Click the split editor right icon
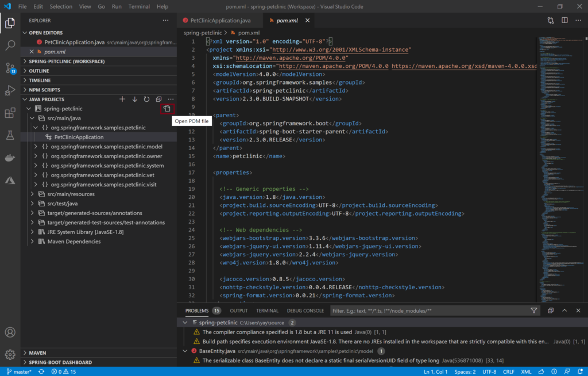 coord(564,20)
